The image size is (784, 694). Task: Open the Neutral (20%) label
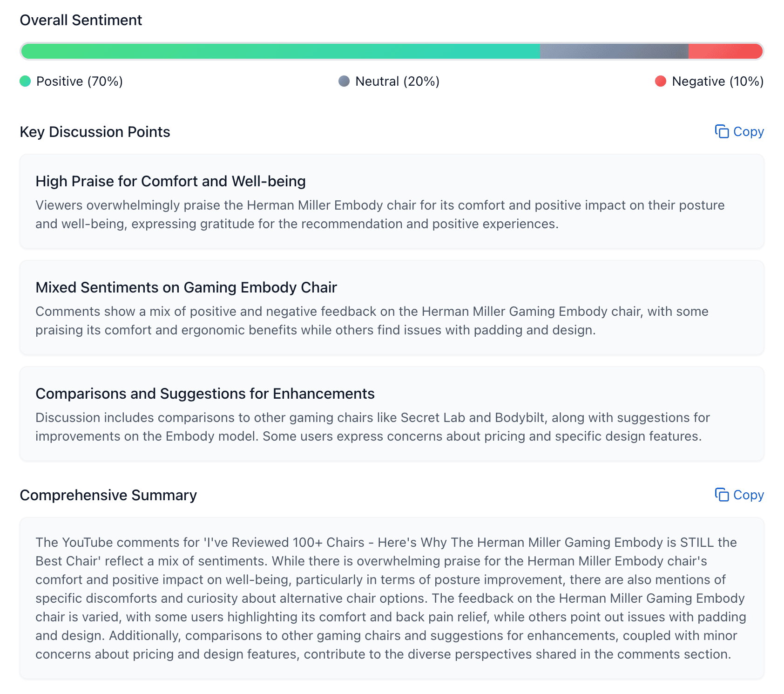pos(397,81)
